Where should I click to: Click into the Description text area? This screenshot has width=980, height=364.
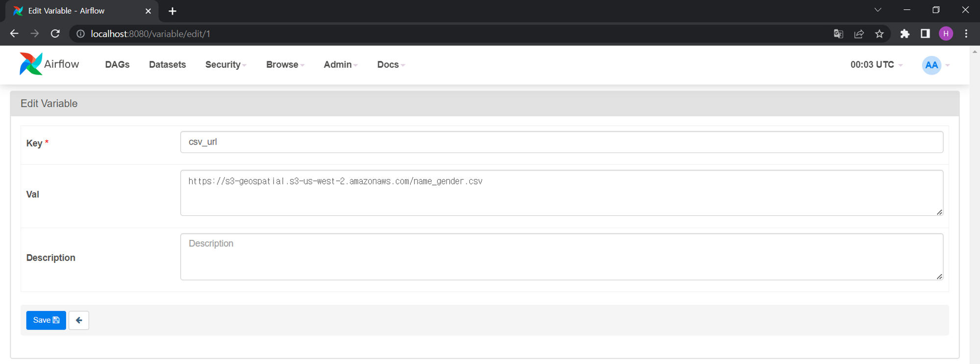point(562,257)
